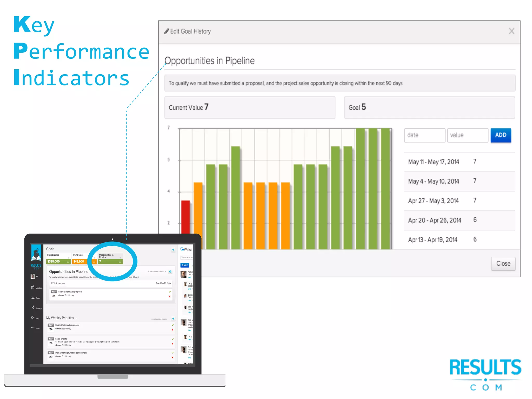
Task: Click the value input field
Action: 467,135
